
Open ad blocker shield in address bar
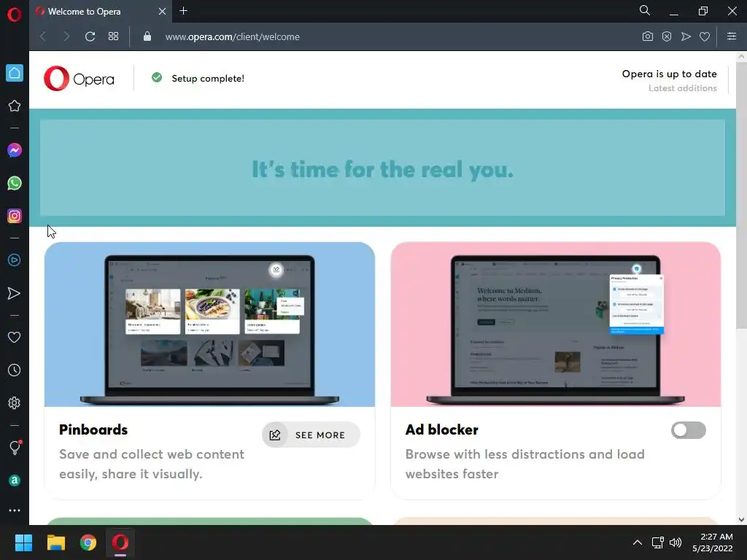(x=667, y=36)
